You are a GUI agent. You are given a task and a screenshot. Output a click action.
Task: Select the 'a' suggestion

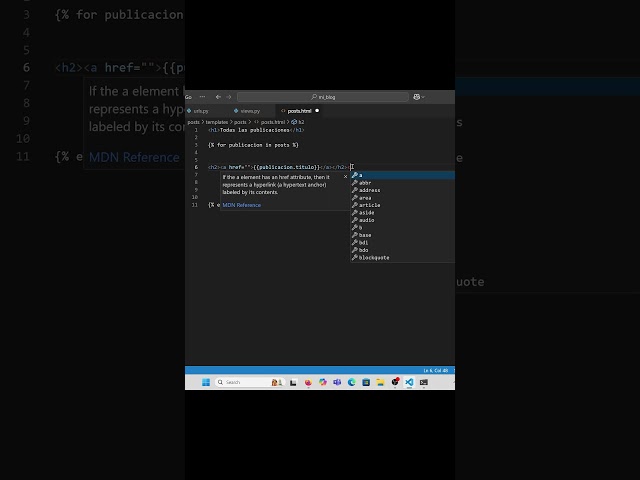(402, 175)
